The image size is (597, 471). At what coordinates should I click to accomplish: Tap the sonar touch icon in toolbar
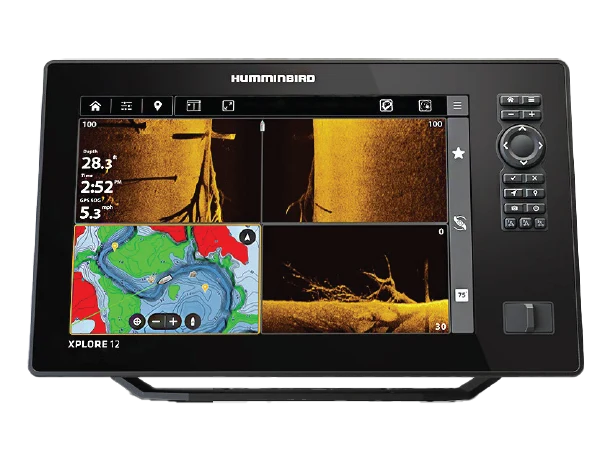(425, 105)
